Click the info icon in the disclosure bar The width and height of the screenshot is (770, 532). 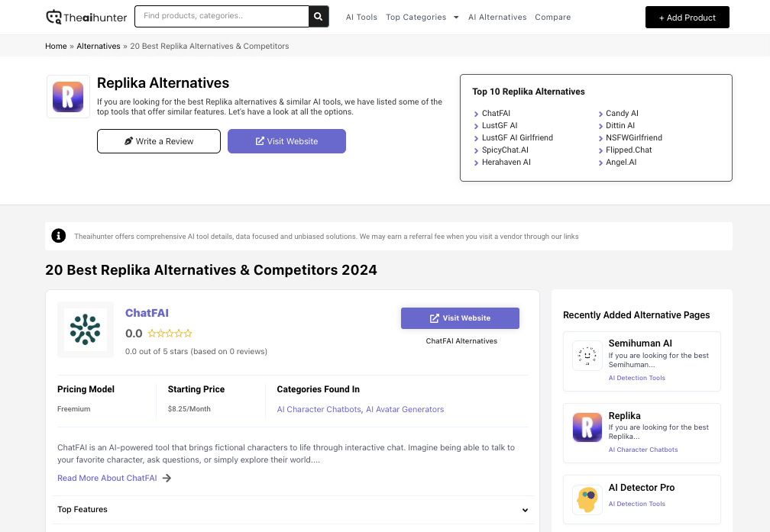pos(58,236)
